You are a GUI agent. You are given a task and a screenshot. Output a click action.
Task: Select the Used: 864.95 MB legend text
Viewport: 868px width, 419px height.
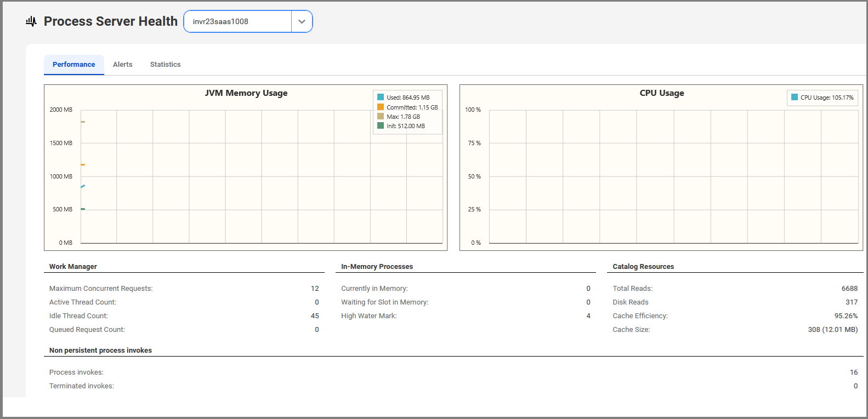point(408,97)
